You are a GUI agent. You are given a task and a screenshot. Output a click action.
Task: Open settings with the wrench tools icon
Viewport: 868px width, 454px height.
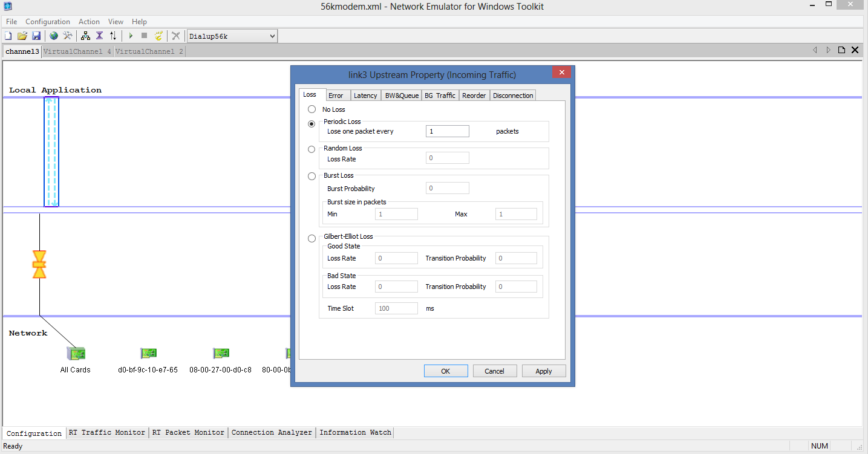click(x=68, y=36)
